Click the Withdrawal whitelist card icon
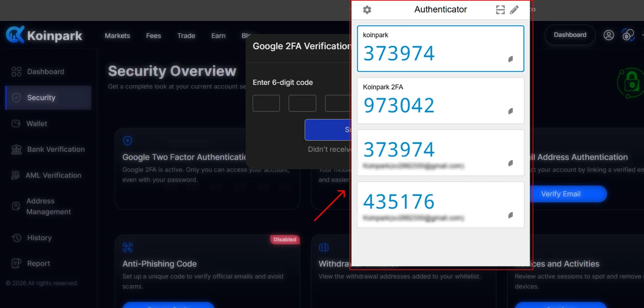The image size is (644, 308). [324, 248]
